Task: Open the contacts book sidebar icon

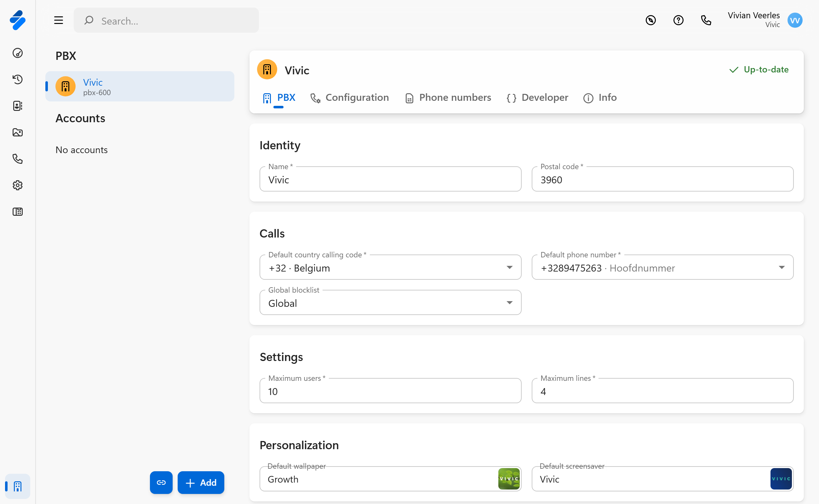Action: tap(17, 106)
